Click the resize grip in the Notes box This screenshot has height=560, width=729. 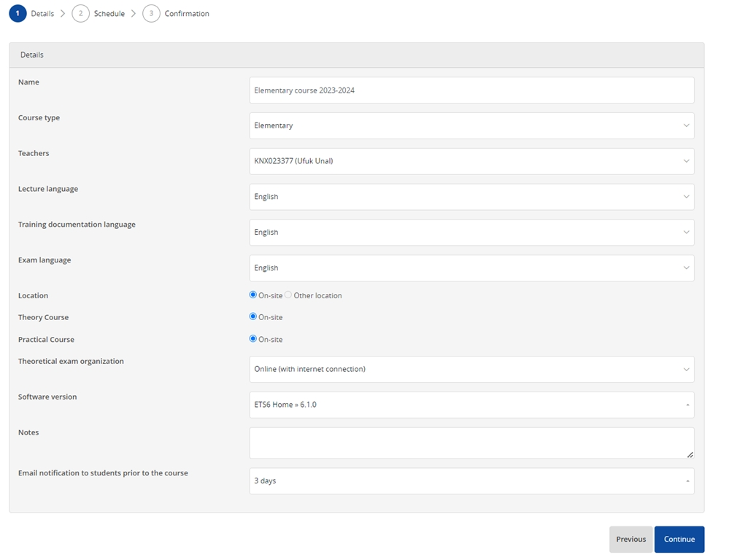tap(690, 454)
